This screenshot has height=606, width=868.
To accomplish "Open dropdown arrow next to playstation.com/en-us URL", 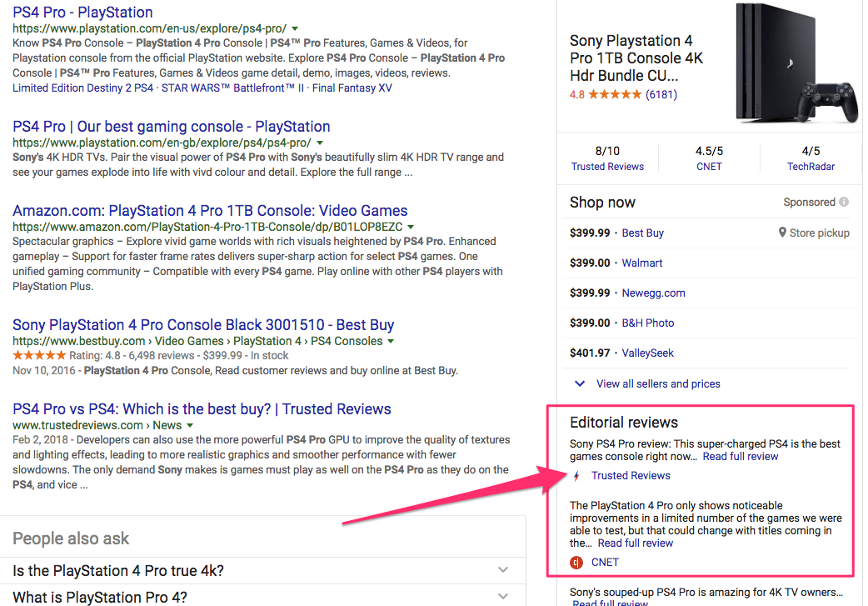I will (295, 29).
